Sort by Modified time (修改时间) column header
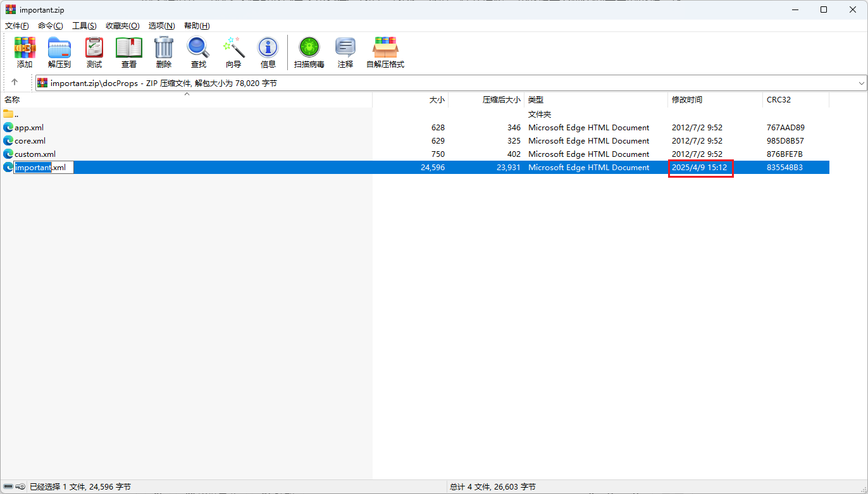868x494 pixels. (687, 100)
